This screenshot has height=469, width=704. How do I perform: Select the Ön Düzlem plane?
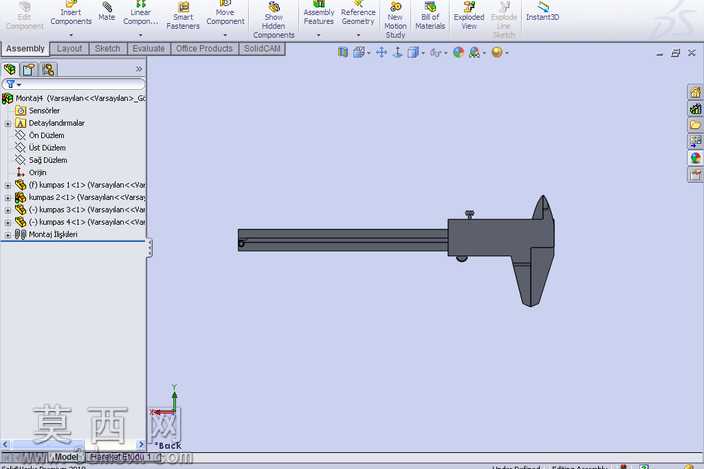coord(40,135)
